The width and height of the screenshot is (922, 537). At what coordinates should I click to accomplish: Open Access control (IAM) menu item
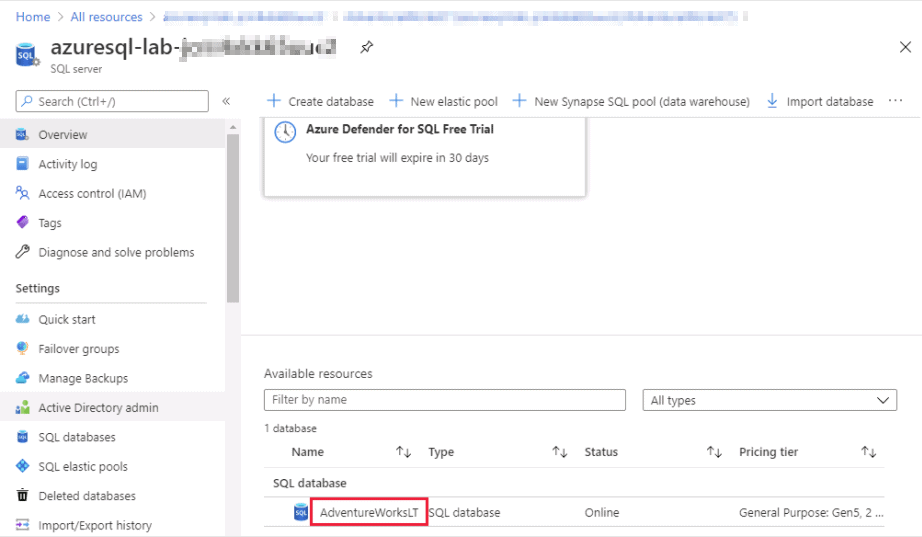click(92, 194)
